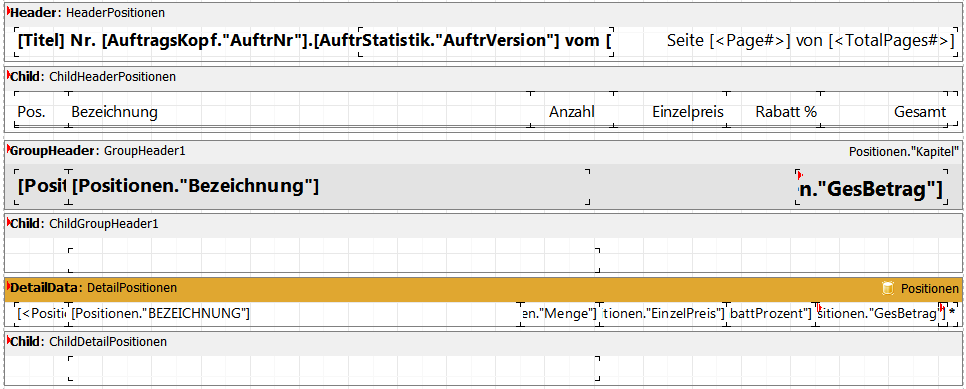The width and height of the screenshot is (966, 389).
Task: Select the "Menge" detail field
Action: [559, 313]
